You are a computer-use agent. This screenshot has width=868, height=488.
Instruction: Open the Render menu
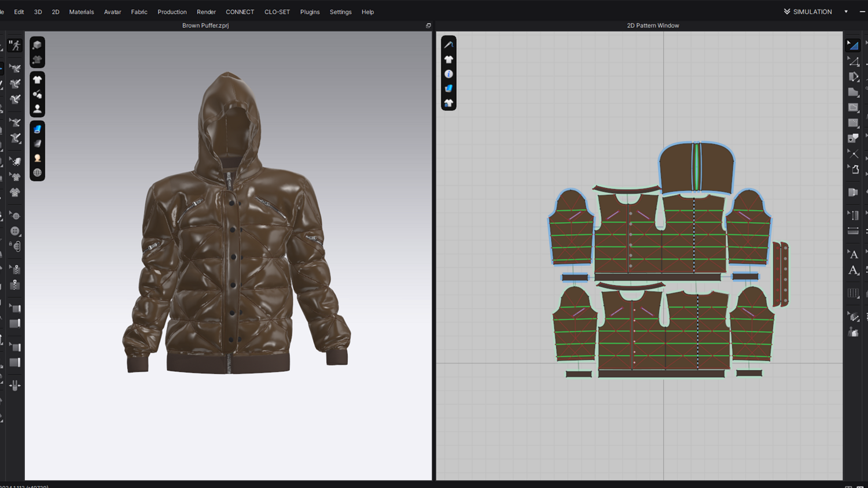pyautogui.click(x=206, y=12)
